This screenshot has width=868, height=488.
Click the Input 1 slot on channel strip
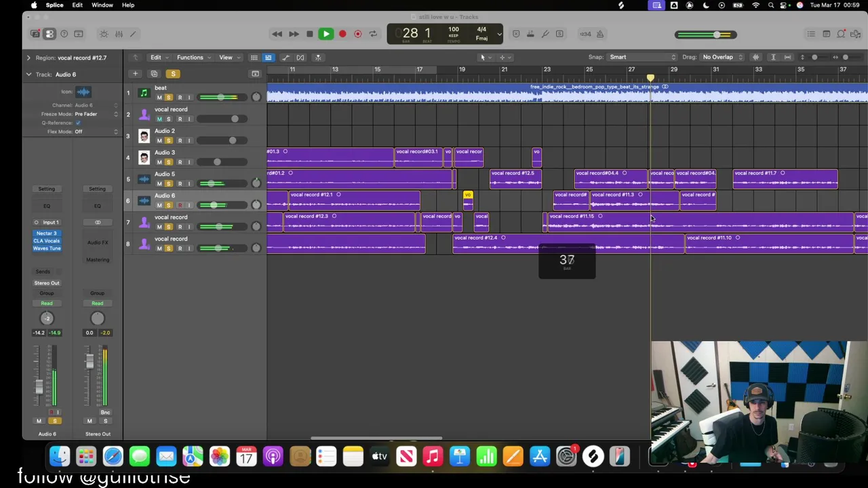pos(47,222)
